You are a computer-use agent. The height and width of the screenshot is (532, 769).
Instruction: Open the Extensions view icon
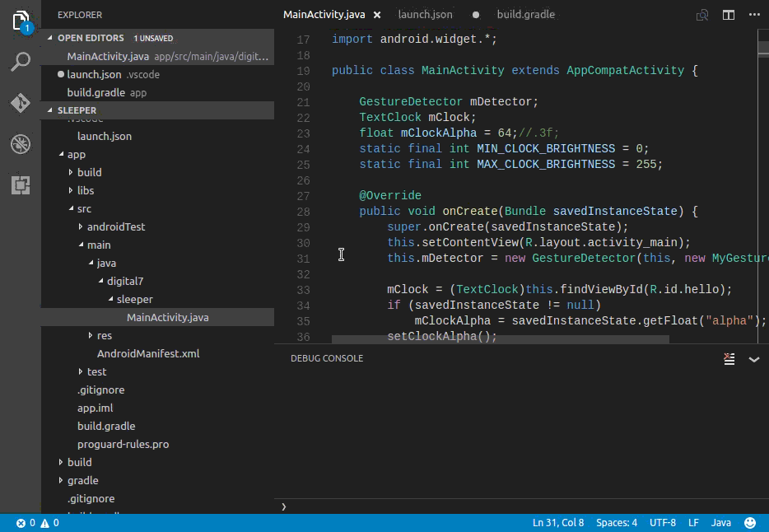pos(21,185)
